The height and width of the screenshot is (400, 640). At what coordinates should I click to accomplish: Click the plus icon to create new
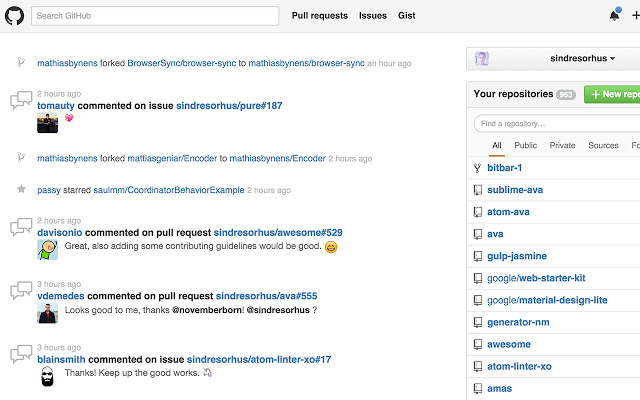(x=636, y=16)
